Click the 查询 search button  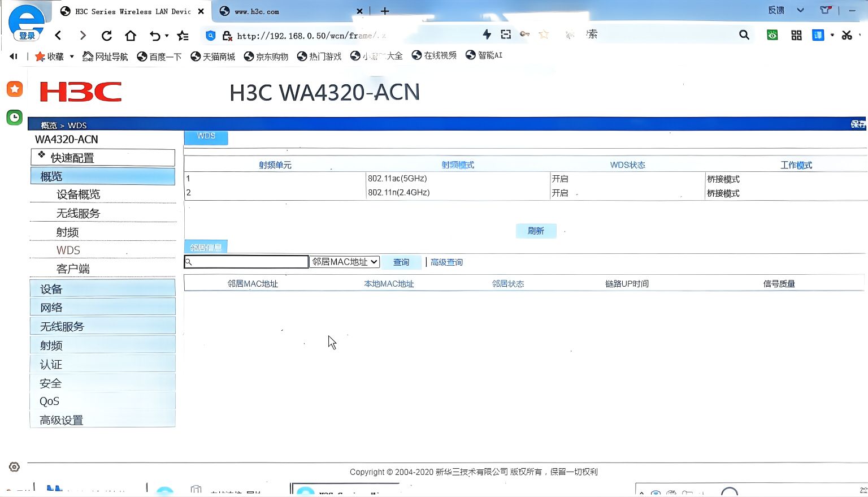(x=401, y=262)
